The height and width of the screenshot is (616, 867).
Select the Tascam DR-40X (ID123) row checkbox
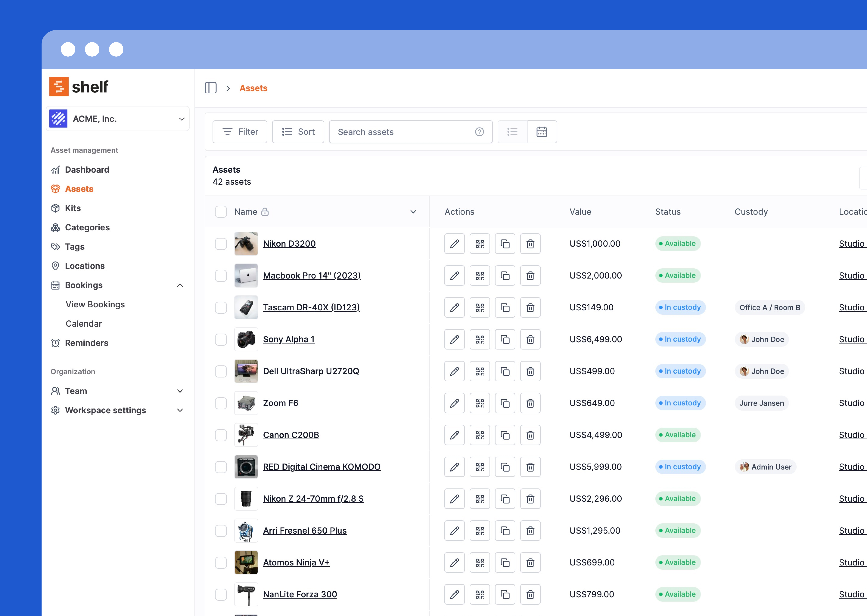221,307
